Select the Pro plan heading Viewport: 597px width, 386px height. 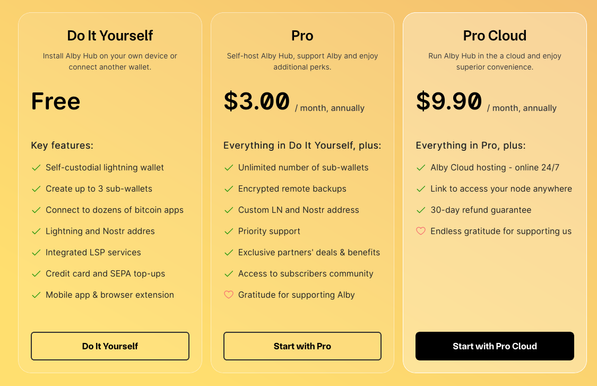click(x=302, y=36)
